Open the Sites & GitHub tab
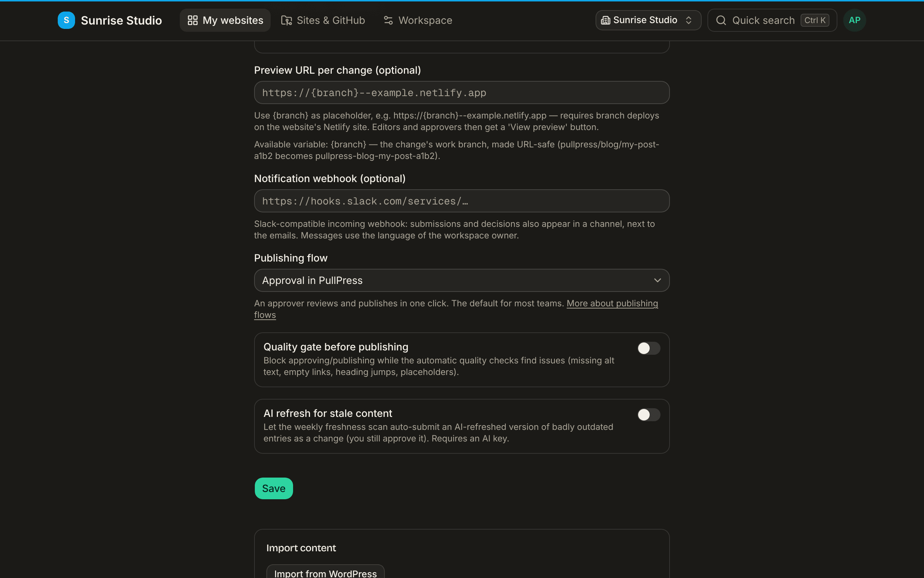This screenshot has height=578, width=924. [323, 20]
